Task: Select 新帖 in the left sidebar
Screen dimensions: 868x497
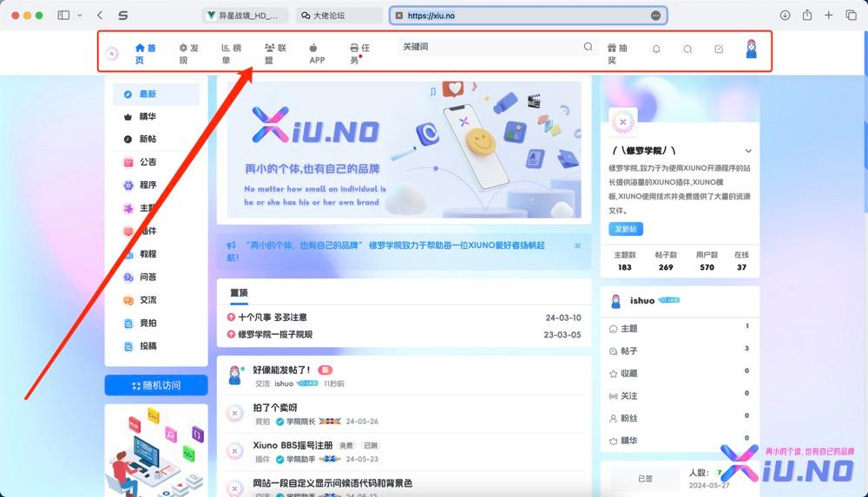Action: click(x=156, y=139)
